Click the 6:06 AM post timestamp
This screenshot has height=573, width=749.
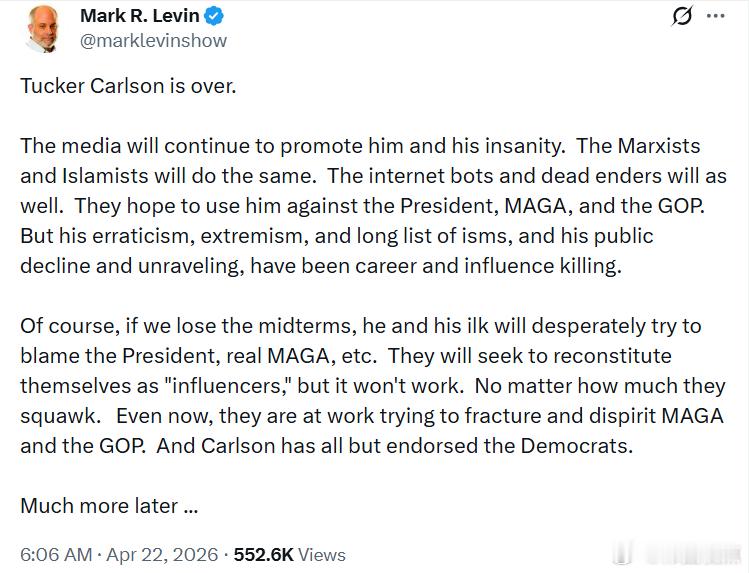click(x=56, y=554)
